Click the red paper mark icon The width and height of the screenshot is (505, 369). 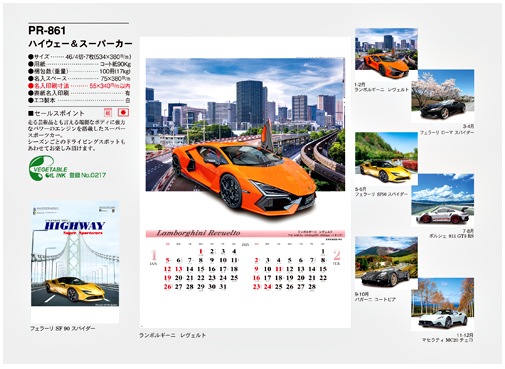[x=108, y=113]
